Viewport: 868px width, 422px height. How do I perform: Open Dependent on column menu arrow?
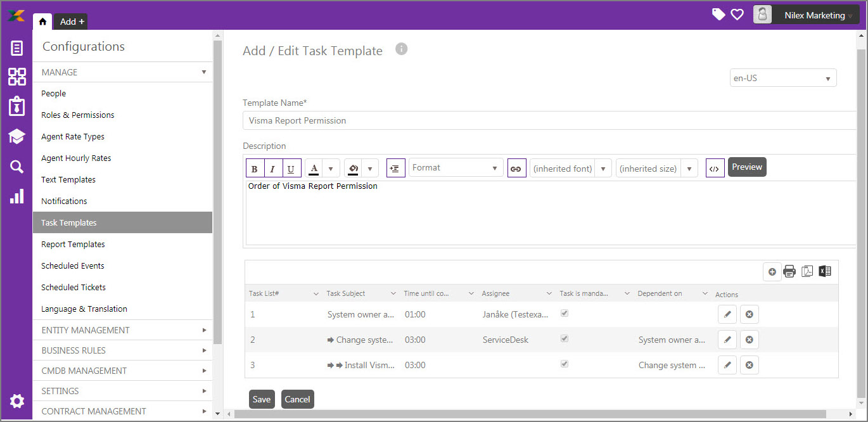(705, 293)
